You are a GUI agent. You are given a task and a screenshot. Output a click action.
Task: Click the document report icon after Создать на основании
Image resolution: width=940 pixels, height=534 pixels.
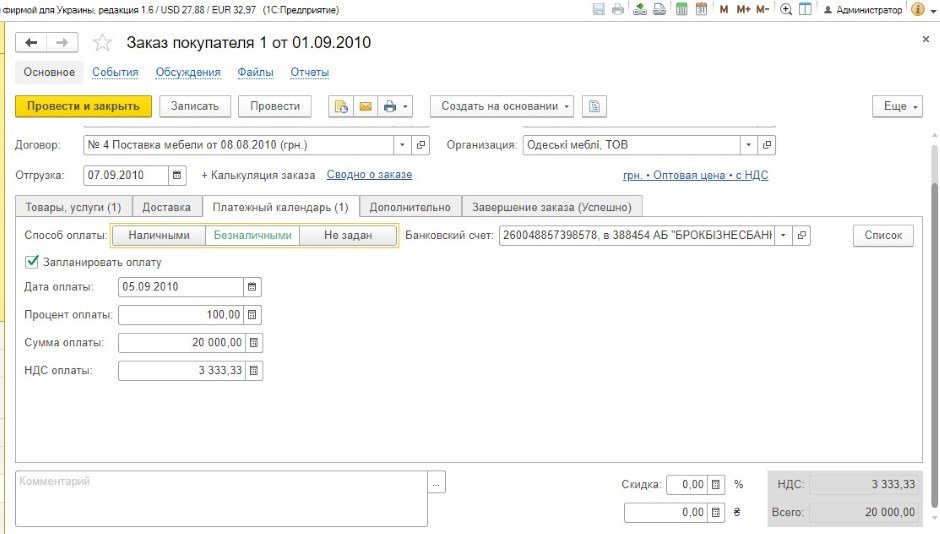(x=594, y=106)
